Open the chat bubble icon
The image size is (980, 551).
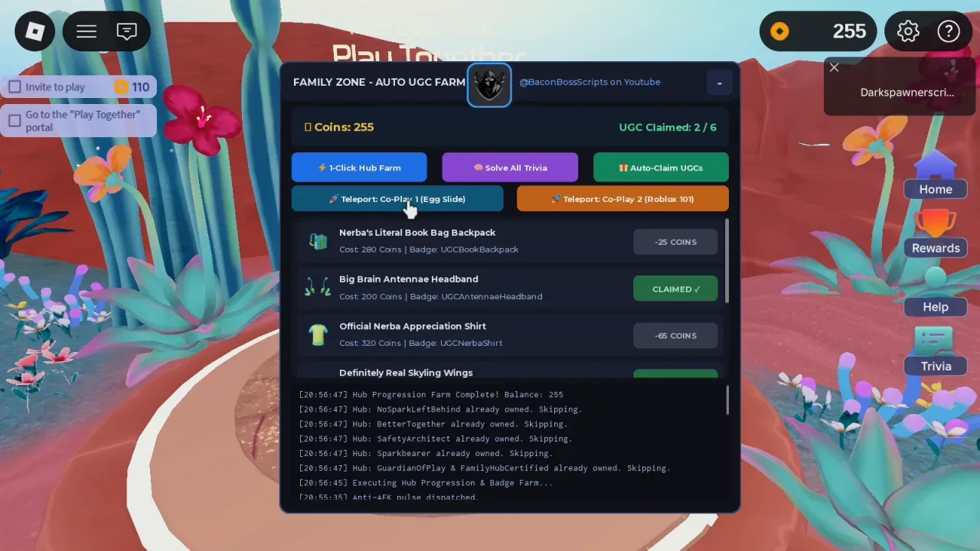tap(126, 31)
